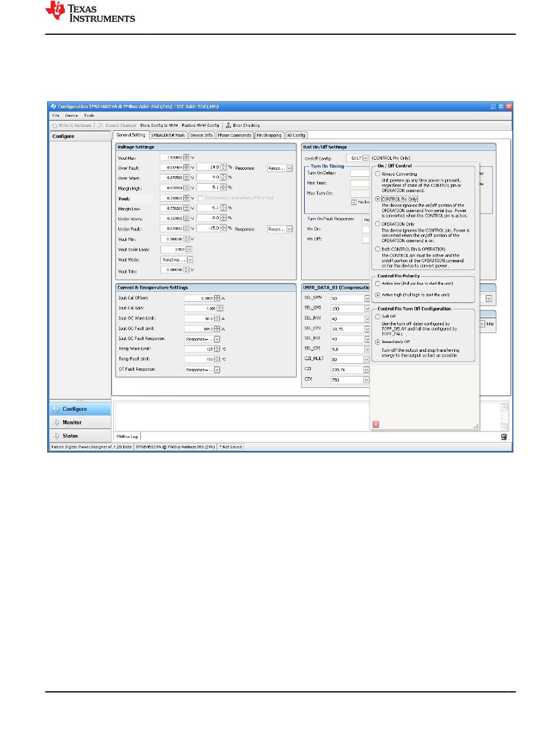Choose Soft Off turn off configuration
This screenshot has width=560, height=729.
point(378,317)
